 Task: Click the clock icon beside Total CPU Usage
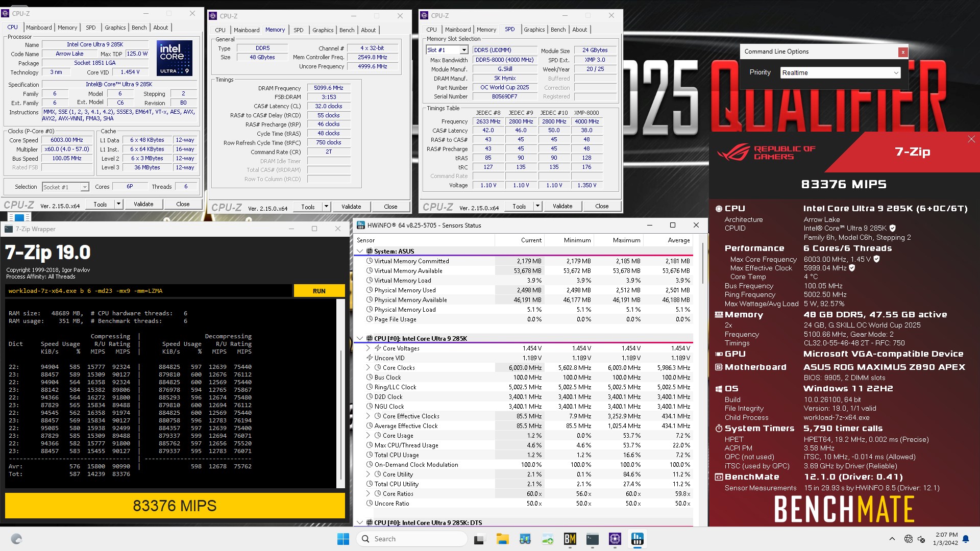370,455
